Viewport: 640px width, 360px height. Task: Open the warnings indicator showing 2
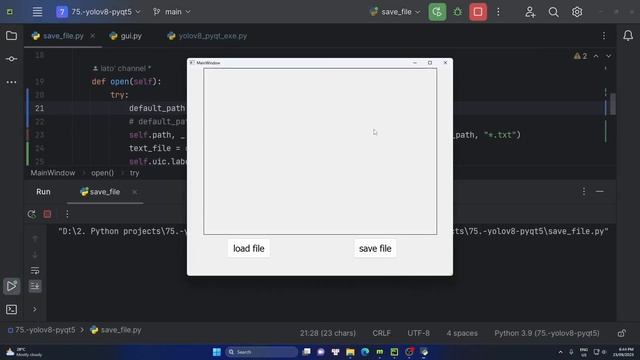tap(580, 56)
